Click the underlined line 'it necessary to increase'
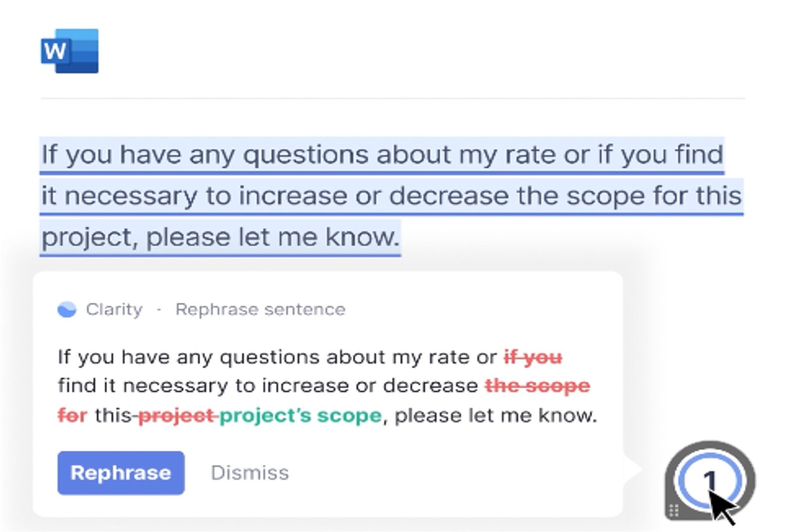This screenshot has height=532, width=791. point(392,196)
